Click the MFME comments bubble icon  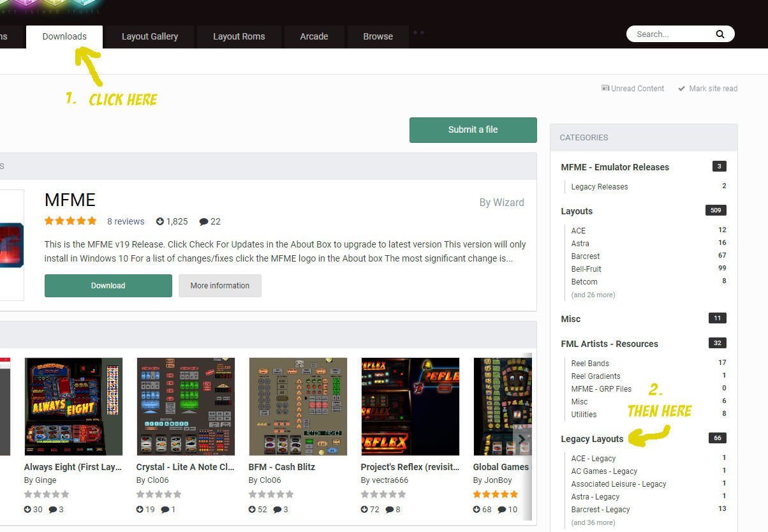(x=203, y=222)
